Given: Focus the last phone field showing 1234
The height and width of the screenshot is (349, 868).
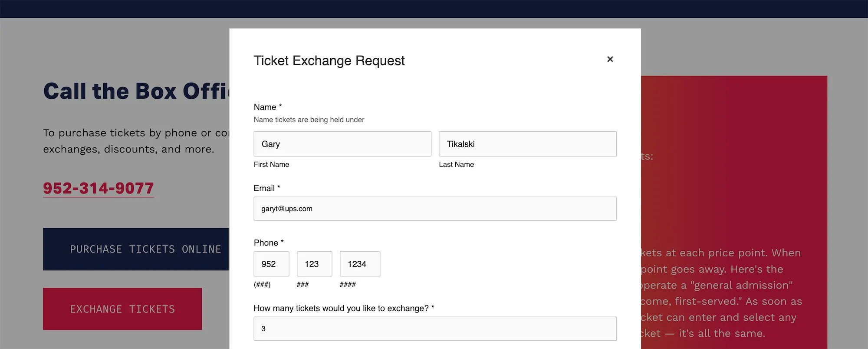Looking at the screenshot, I should [359, 264].
